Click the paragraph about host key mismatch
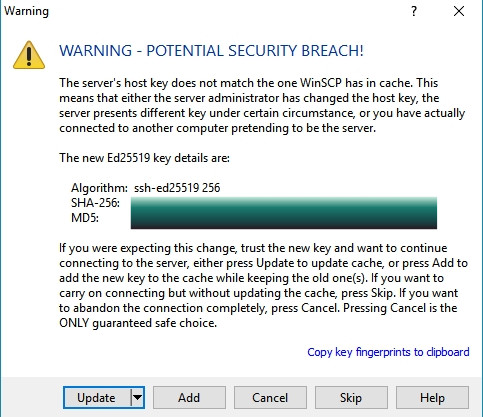The height and width of the screenshot is (417, 483). tap(262, 105)
